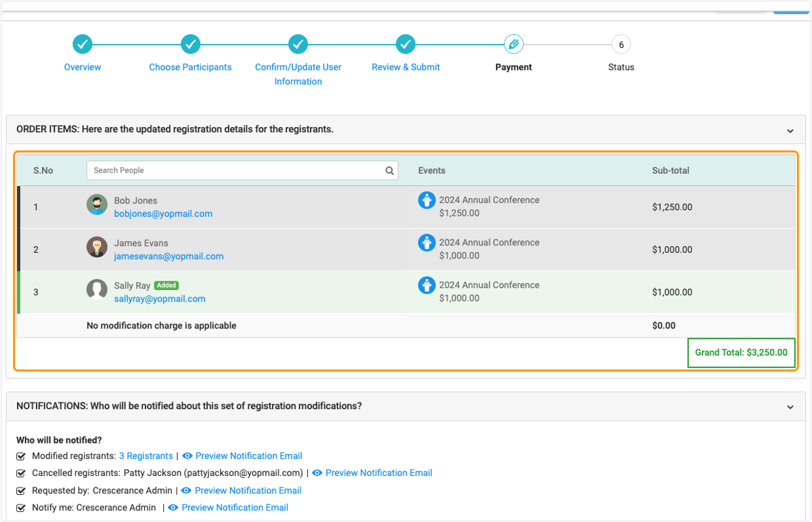The image size is (812, 522).
Task: Toggle the Notify me checkbox
Action: pyautogui.click(x=21, y=508)
